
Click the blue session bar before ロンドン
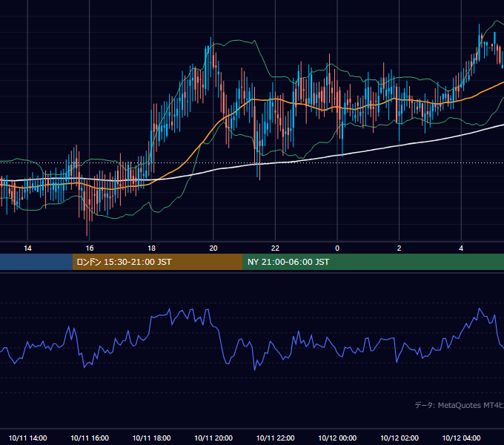[x=36, y=262]
